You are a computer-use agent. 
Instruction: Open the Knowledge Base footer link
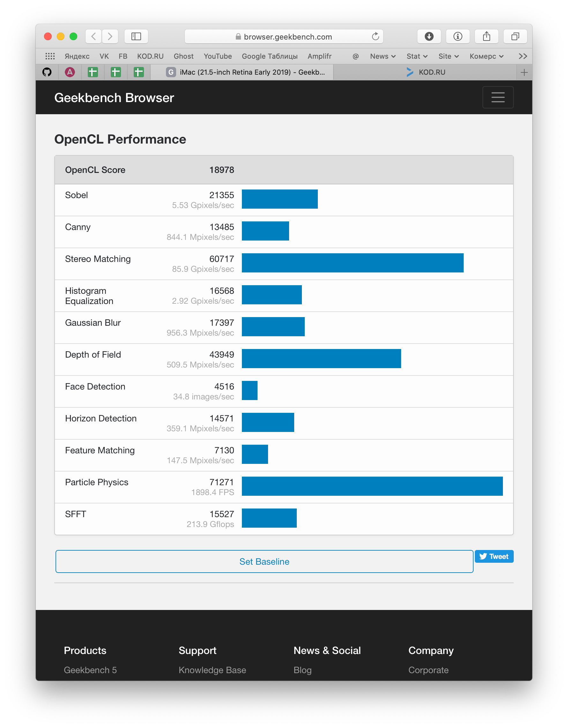point(212,670)
